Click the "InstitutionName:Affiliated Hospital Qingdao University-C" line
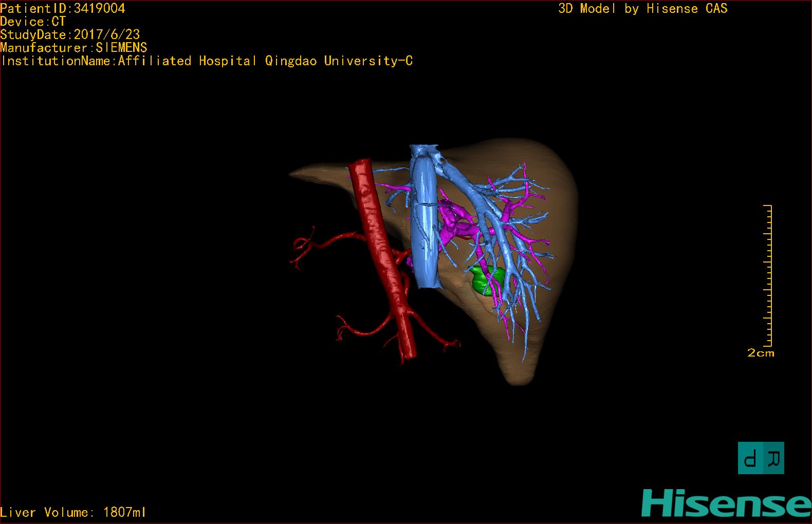The height and width of the screenshot is (524, 812). point(207,61)
